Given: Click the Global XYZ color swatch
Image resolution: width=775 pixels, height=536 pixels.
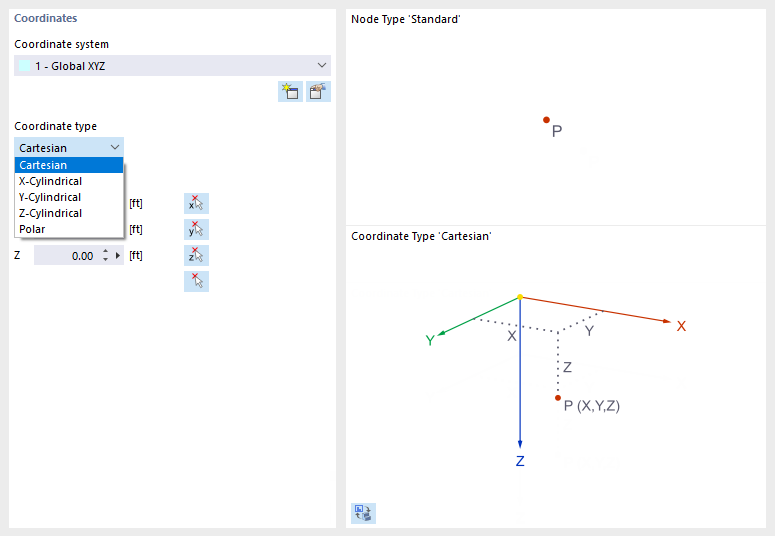Looking at the screenshot, I should coord(25,66).
